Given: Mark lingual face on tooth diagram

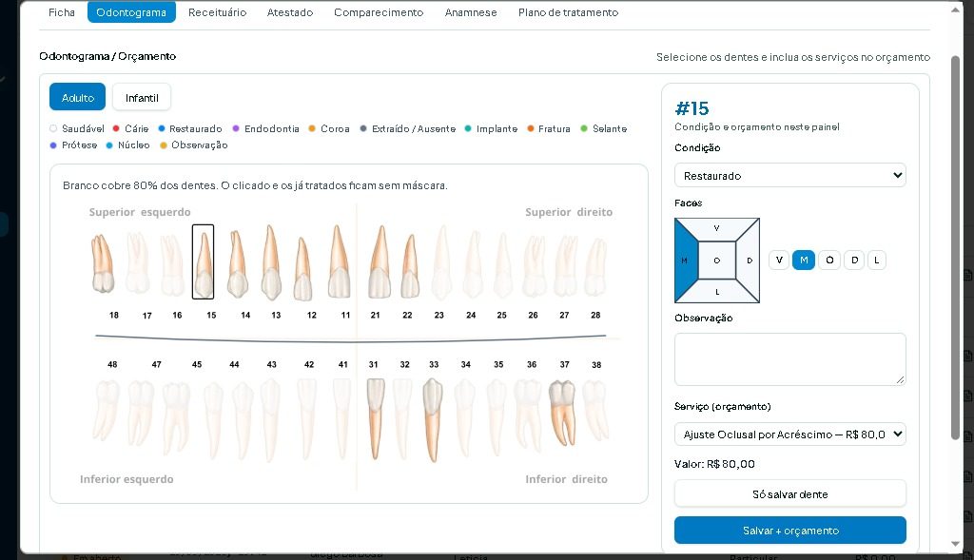Looking at the screenshot, I should [x=717, y=291].
